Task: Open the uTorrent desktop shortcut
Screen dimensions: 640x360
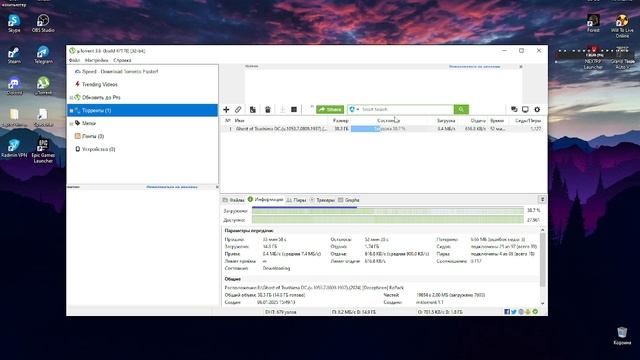Action: coord(43,86)
